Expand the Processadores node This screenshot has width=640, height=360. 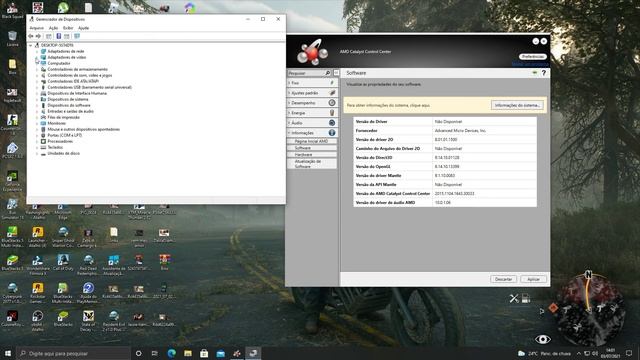click(37, 141)
